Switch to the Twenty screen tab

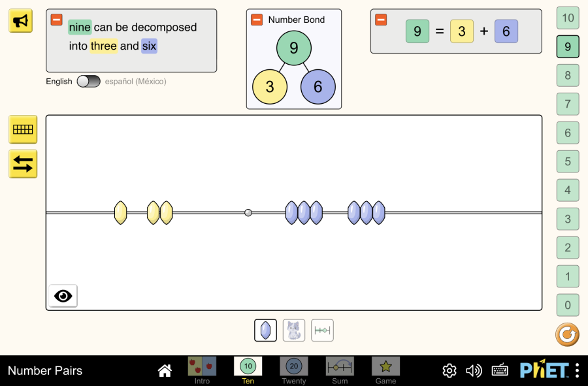tap(294, 370)
